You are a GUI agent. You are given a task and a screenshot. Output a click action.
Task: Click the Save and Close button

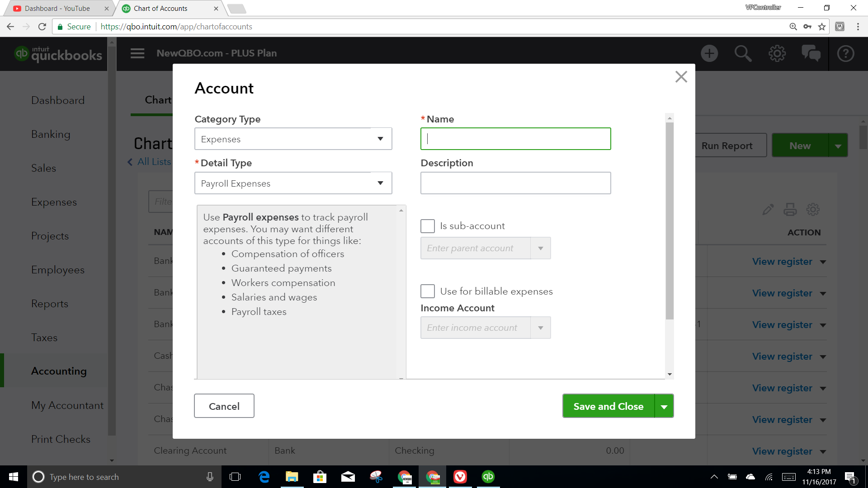coord(608,406)
